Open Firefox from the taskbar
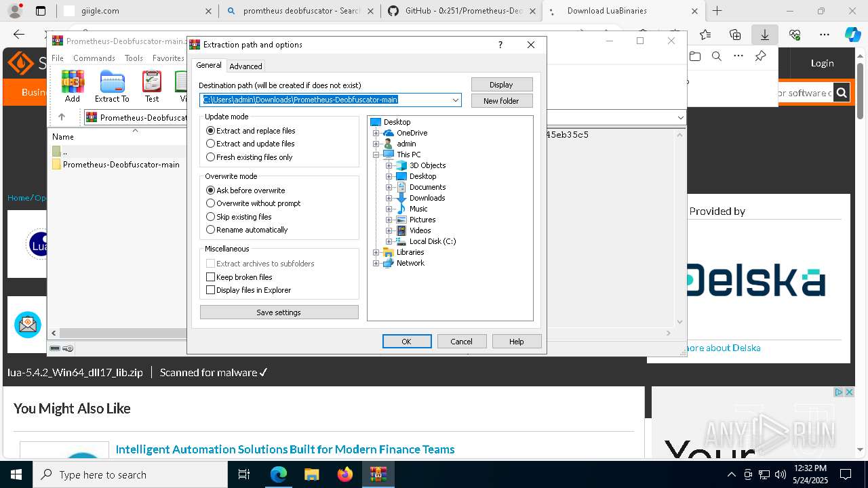Viewport: 868px width, 488px height. [345, 474]
